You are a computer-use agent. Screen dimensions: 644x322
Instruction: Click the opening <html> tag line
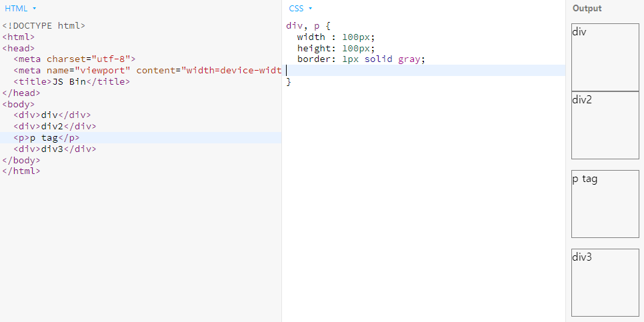click(x=19, y=37)
